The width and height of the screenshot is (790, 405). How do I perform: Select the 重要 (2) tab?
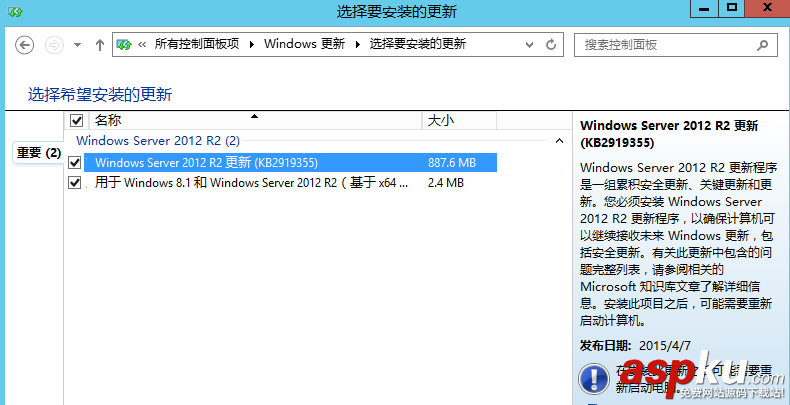pos(38,153)
